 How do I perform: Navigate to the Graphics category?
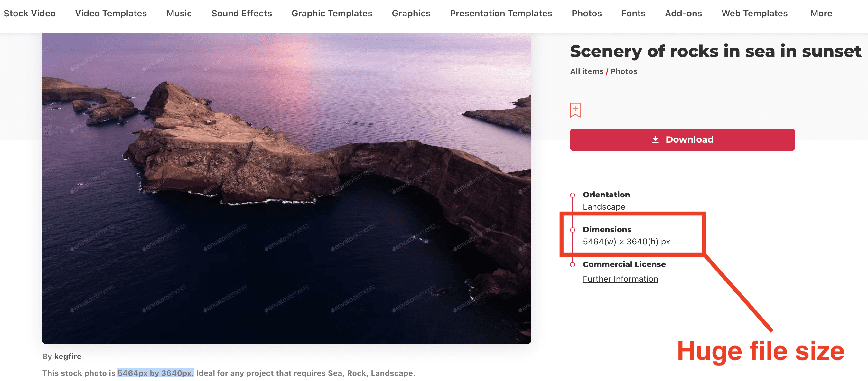point(411,14)
